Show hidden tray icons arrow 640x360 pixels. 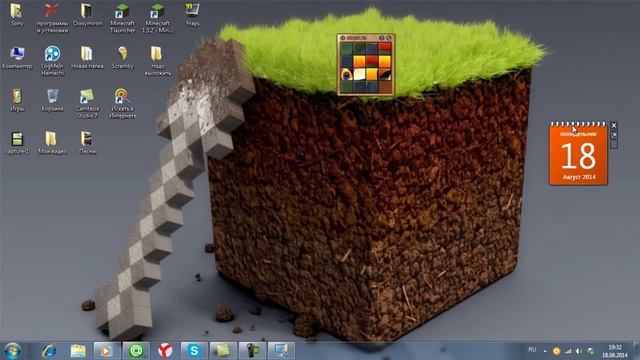(x=545, y=351)
